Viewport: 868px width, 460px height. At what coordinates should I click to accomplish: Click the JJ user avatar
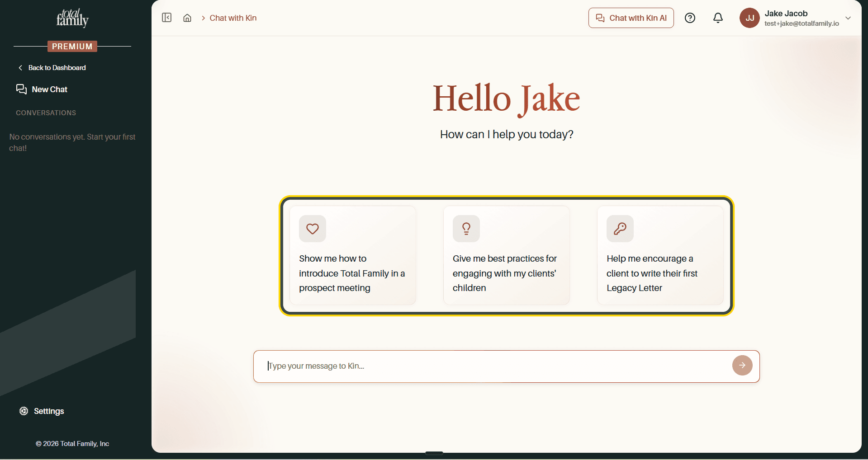click(749, 18)
